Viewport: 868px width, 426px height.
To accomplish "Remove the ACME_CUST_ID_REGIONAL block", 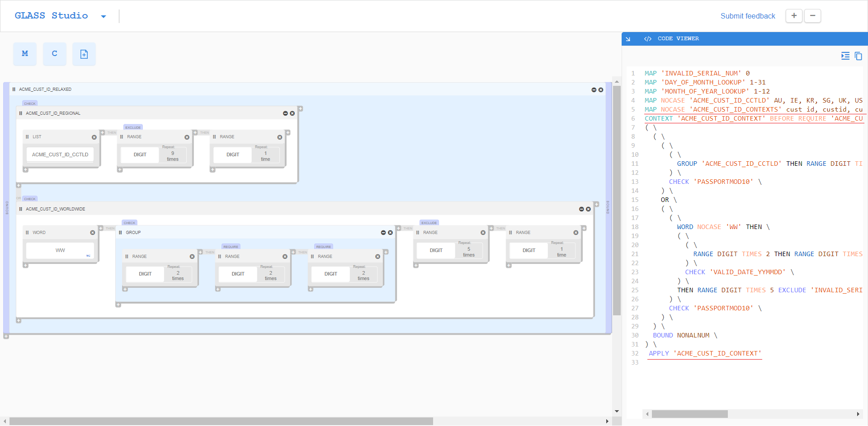I will [x=292, y=113].
